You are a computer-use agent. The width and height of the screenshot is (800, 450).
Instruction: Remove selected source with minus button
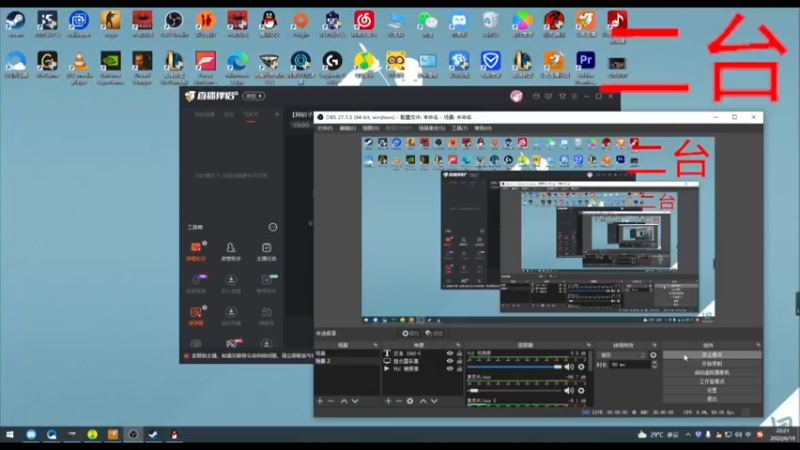[x=399, y=401]
